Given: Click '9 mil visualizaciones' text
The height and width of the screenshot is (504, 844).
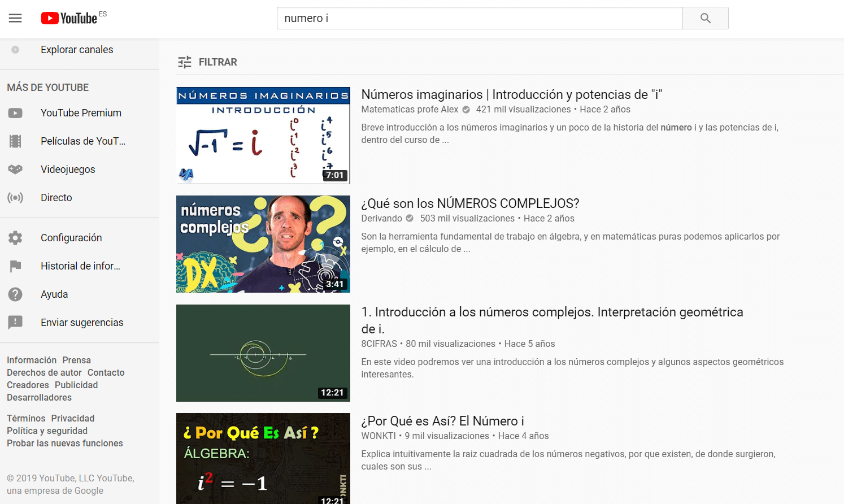Looking at the screenshot, I should coord(447,436).
